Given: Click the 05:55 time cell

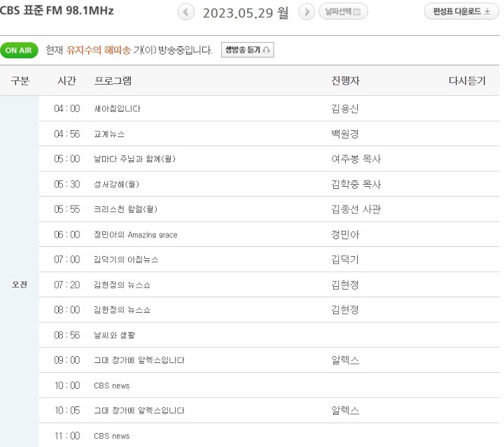Looking at the screenshot, I should click(67, 209).
